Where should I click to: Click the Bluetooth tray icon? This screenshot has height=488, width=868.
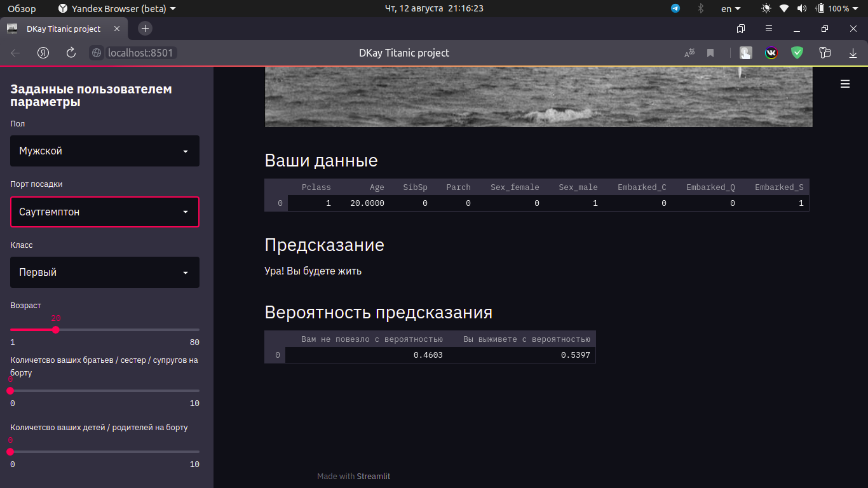coord(701,8)
